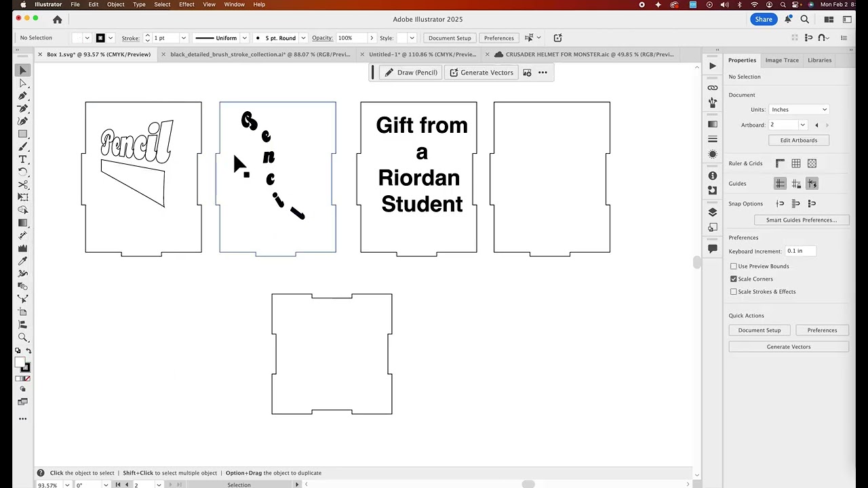Screen dimensions: 868x488
Task: Open the Effect menu
Action: point(186,5)
